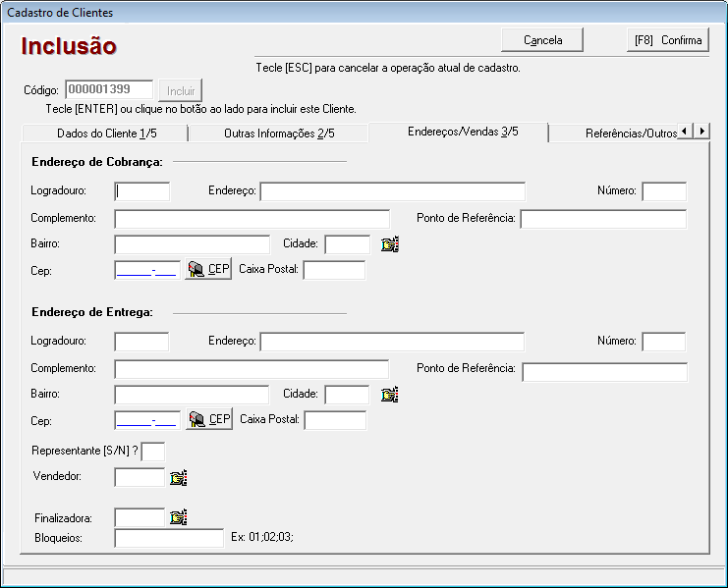Screen dimensions: 728x588
Task: Open city lookup icon in Endereço de Entrega
Action: pos(390,395)
